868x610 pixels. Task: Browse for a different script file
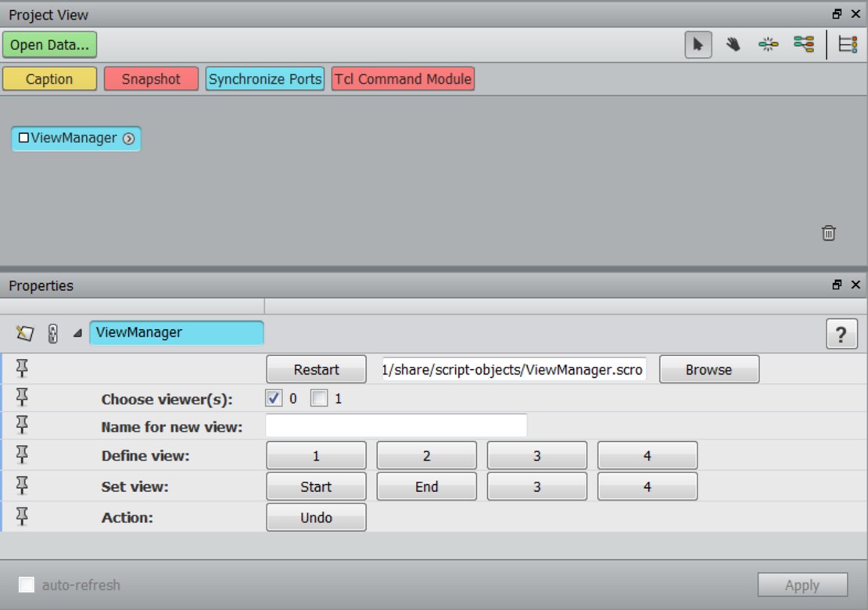(708, 369)
